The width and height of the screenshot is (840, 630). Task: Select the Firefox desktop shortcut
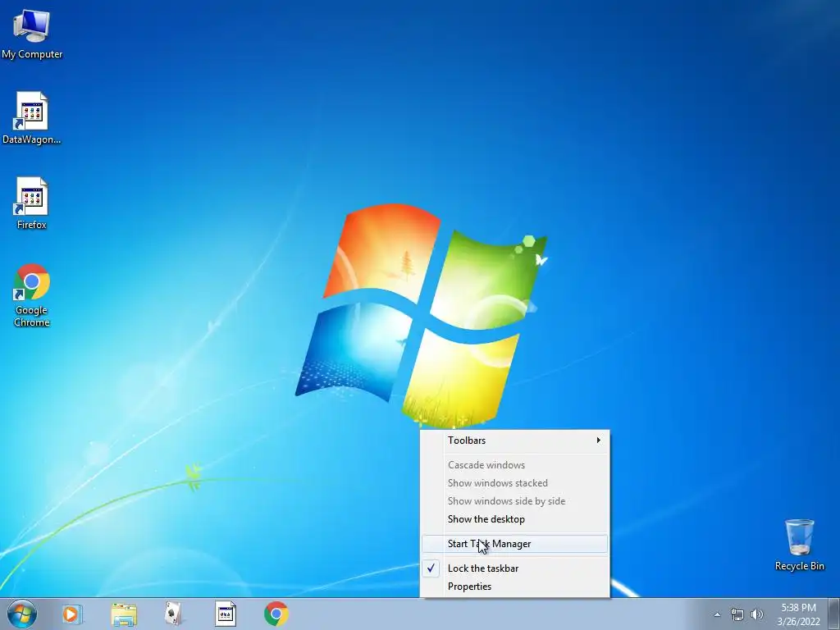[x=32, y=203]
